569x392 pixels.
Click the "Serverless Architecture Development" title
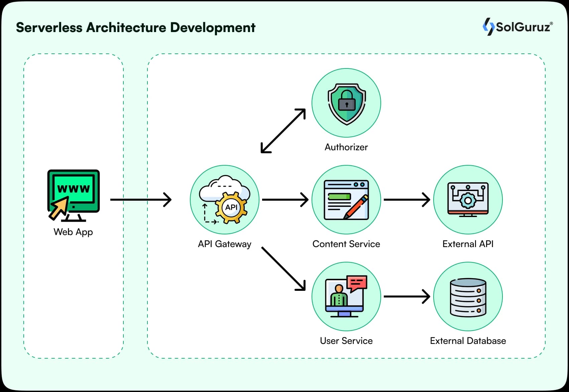[x=136, y=28]
